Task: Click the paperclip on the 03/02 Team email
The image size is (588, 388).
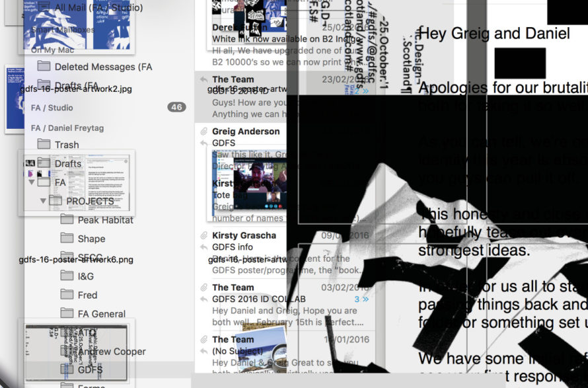Action: 203,288
